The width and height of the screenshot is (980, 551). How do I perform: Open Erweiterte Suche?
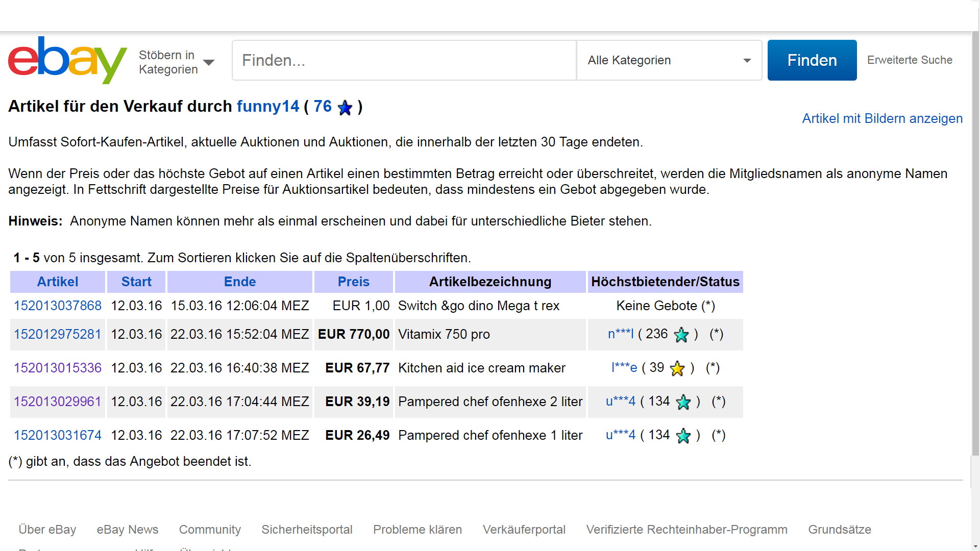point(910,60)
